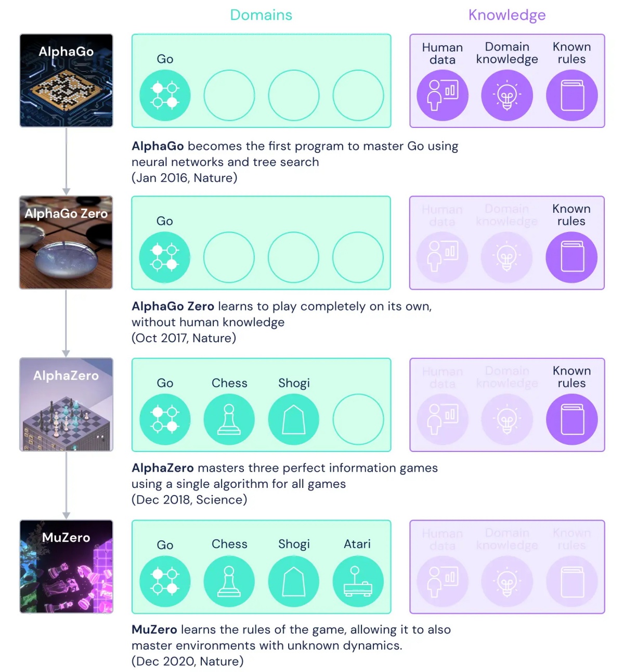Click the Knowledge column heading
624x672 pixels.
point(507,15)
